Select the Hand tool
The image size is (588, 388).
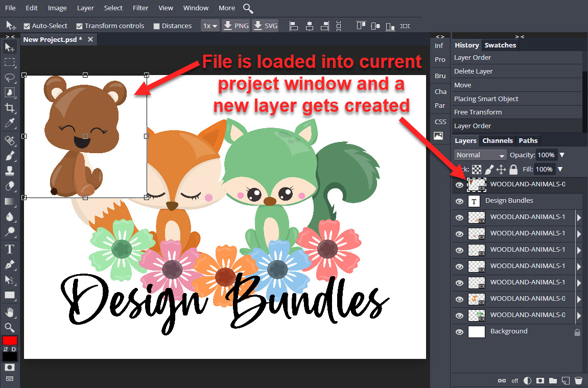click(x=10, y=312)
